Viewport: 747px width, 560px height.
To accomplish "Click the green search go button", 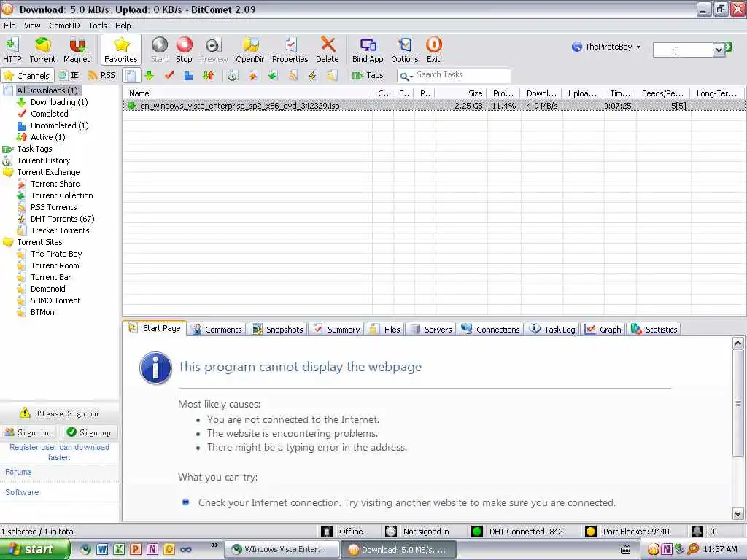I will click(729, 47).
